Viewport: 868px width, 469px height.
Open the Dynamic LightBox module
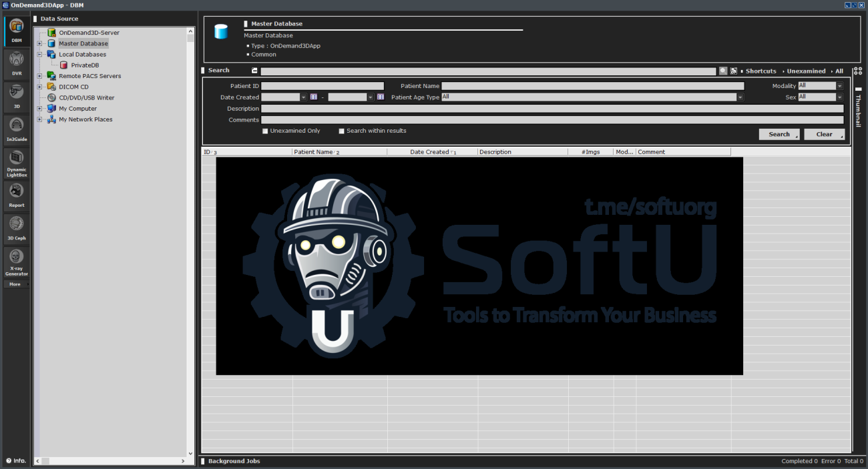17,163
